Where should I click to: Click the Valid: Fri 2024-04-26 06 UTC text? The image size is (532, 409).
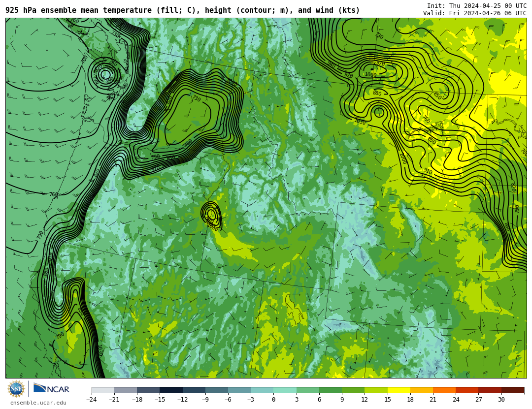coord(475,13)
